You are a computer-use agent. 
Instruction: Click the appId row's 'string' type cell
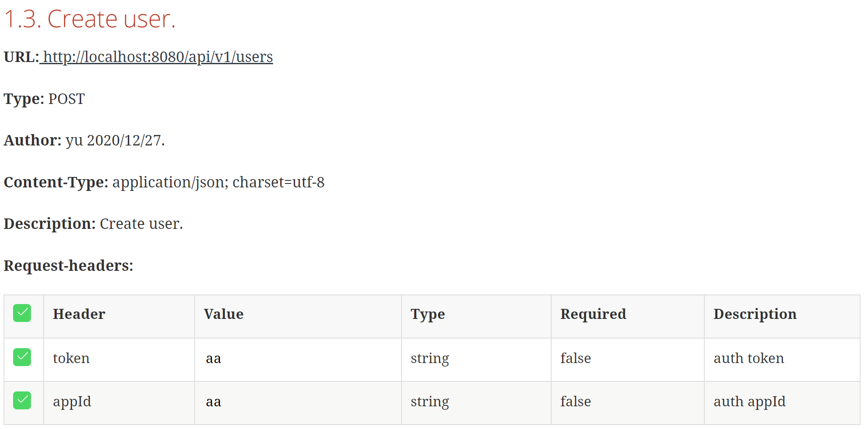(429, 401)
